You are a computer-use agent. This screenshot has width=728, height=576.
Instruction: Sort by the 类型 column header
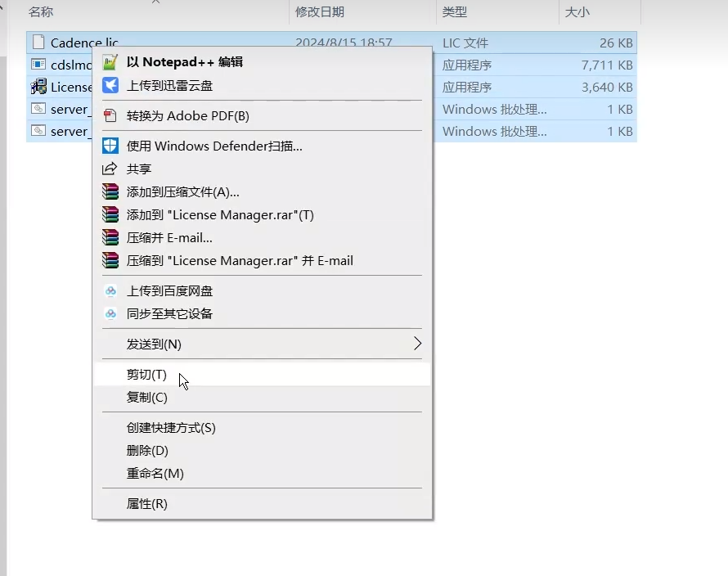pyautogui.click(x=454, y=11)
